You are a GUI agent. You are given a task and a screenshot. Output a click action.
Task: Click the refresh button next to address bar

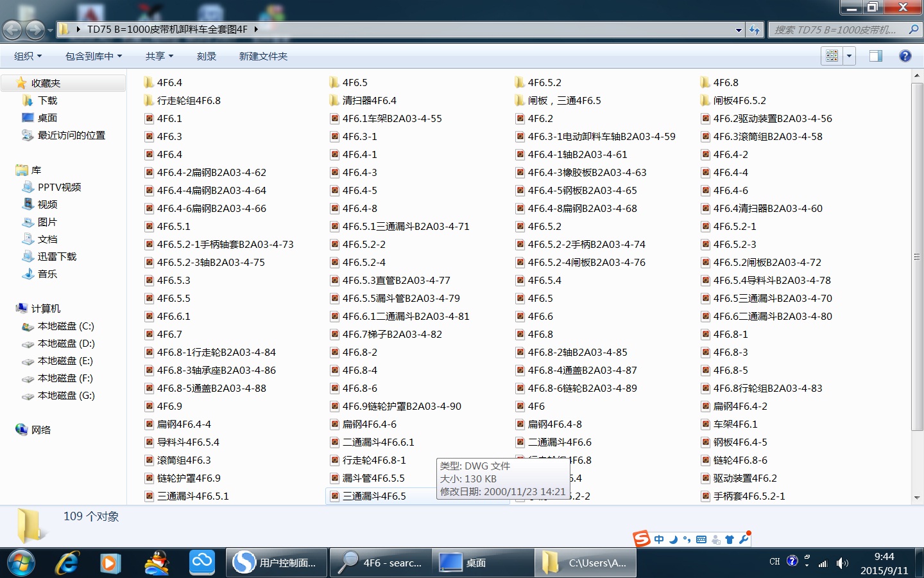(x=755, y=30)
